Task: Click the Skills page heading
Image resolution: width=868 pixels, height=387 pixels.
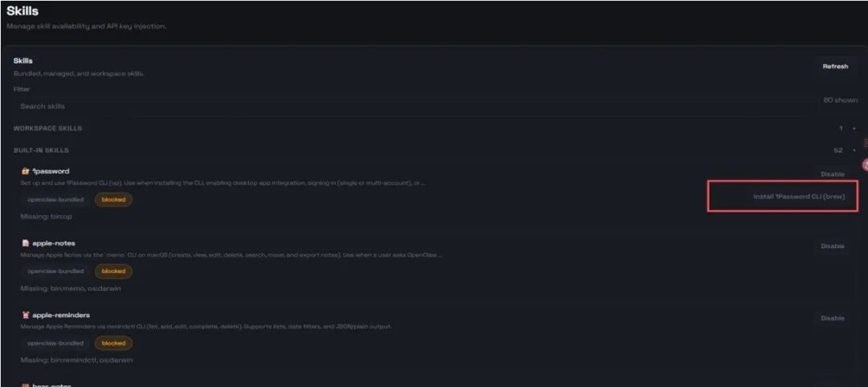Action: click(x=23, y=11)
